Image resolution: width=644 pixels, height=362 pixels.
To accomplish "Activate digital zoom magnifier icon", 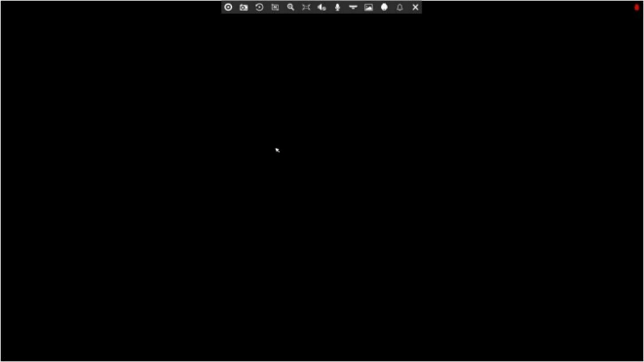I will tap(290, 8).
